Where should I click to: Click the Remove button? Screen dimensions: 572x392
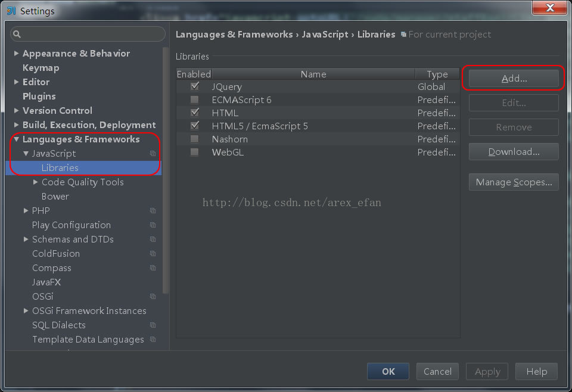pos(514,127)
